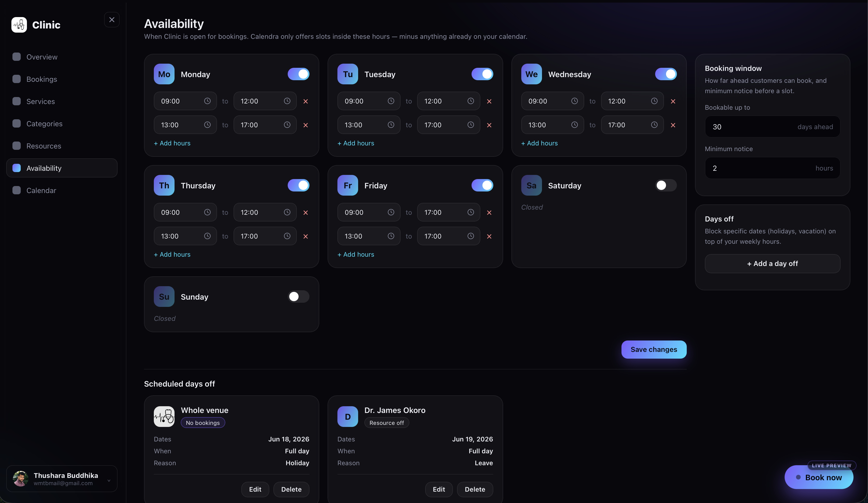
Task: Delete Thursday 13:00 to 17:00 slot
Action: pos(306,236)
